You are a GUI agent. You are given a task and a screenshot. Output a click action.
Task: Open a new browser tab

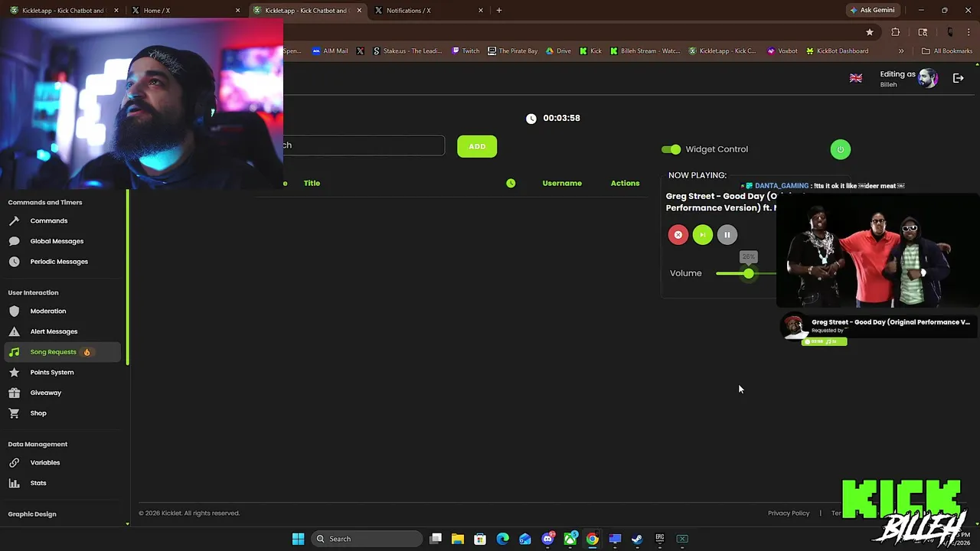[x=499, y=11]
